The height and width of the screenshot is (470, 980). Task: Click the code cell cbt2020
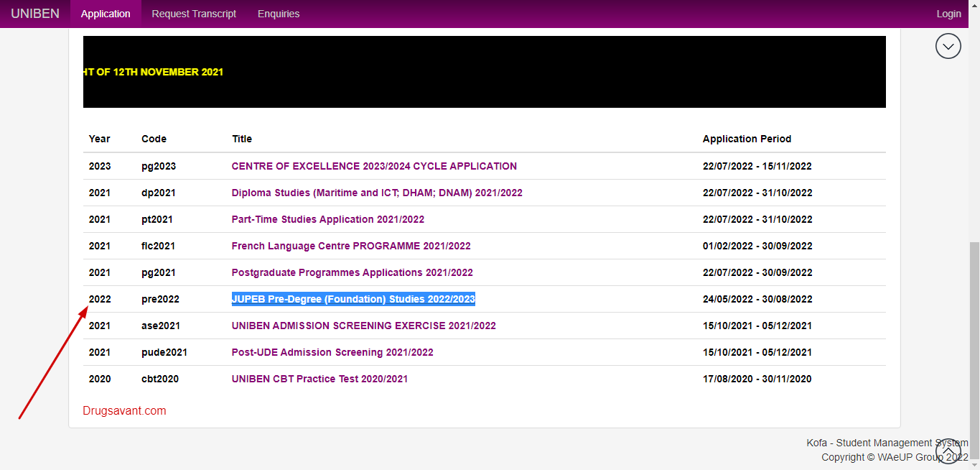[x=160, y=379]
